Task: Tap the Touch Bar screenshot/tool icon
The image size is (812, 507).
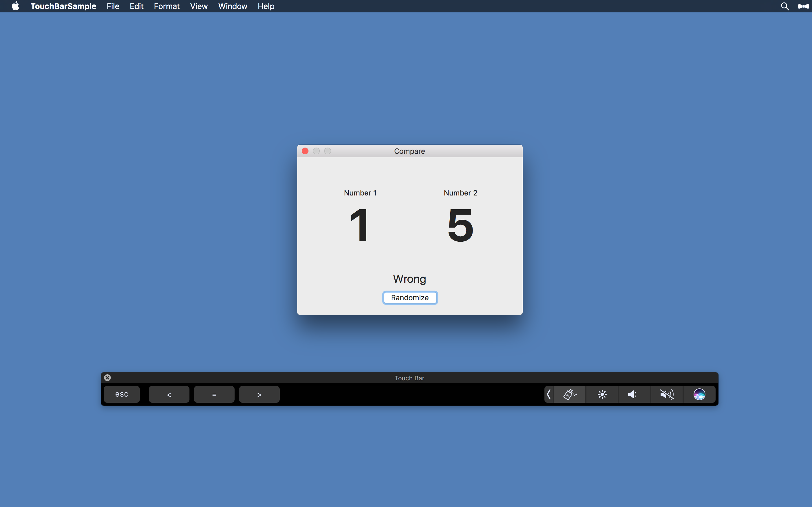Action: click(570, 394)
